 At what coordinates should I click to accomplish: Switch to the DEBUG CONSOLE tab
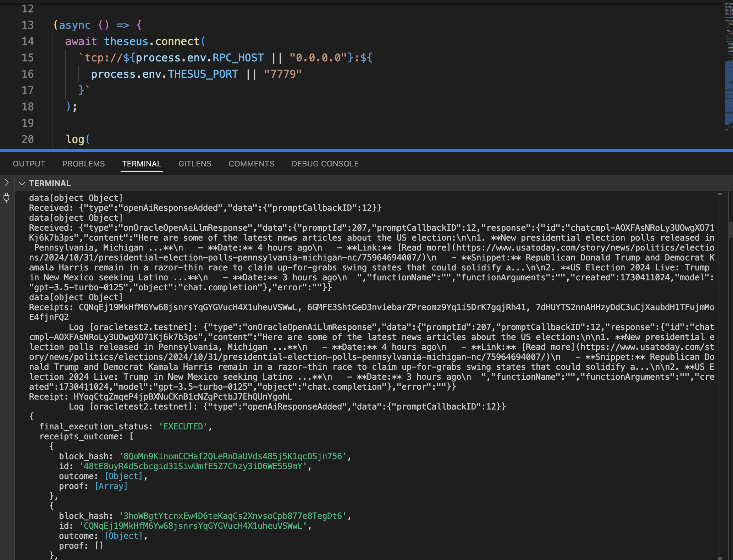click(x=325, y=164)
